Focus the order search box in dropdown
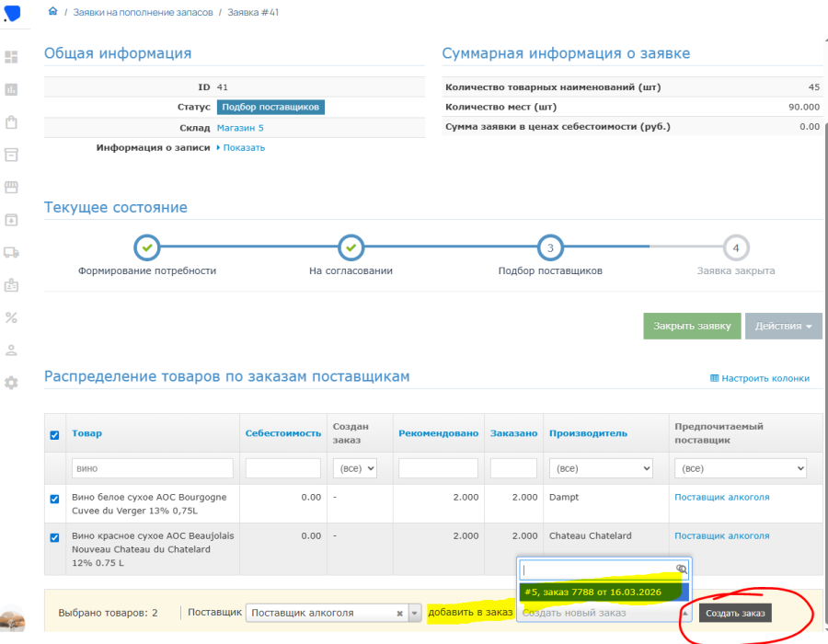Screen dimensions: 828x644 click(604, 569)
